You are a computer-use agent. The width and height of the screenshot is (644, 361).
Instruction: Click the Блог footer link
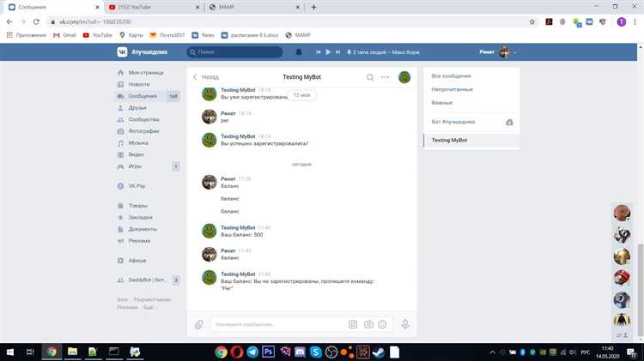(x=123, y=300)
